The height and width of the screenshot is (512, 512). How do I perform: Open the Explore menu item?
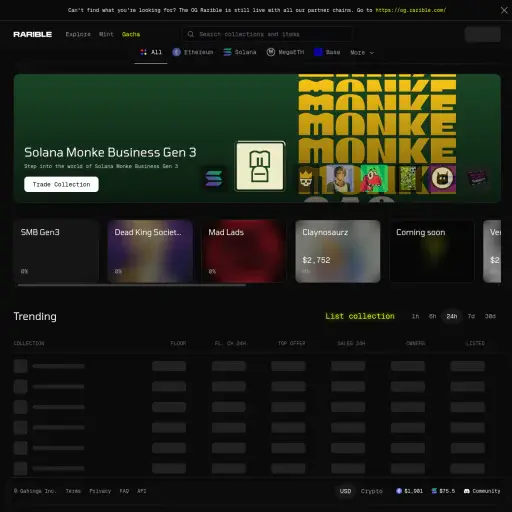tap(78, 34)
